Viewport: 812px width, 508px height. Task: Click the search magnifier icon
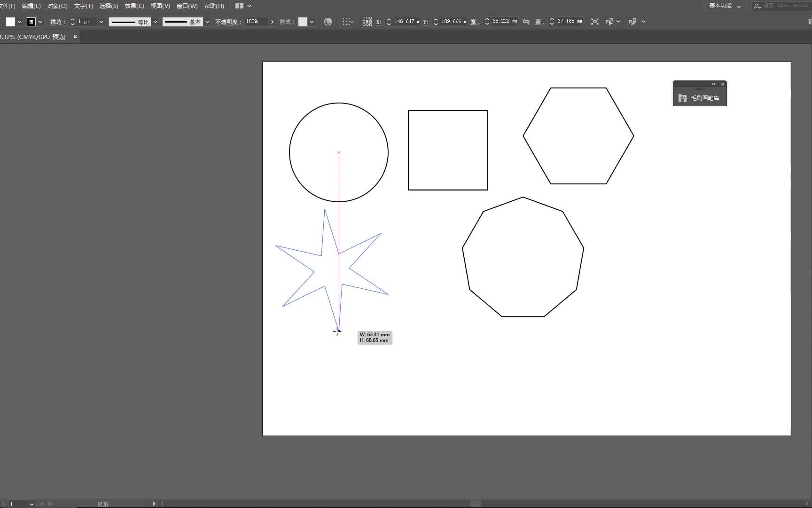(x=757, y=6)
